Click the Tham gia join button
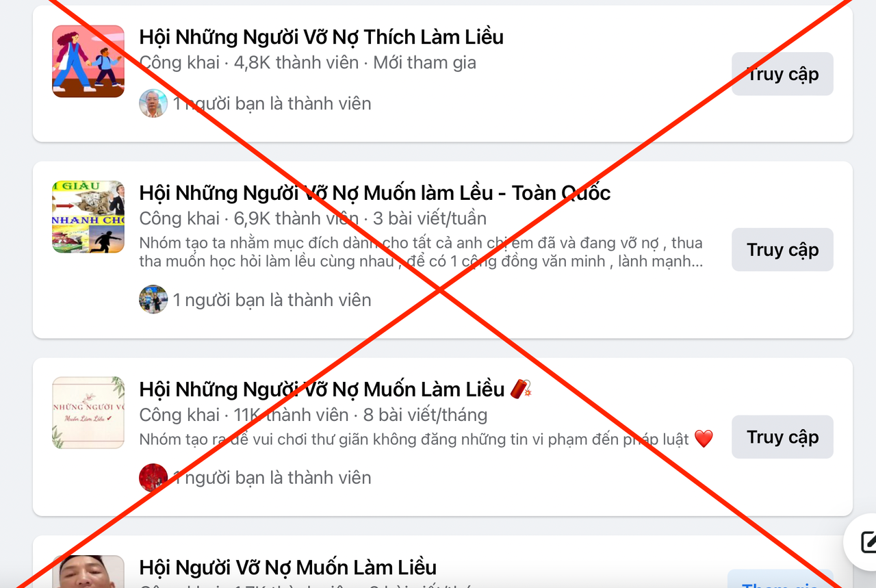The image size is (876, 588). click(780, 580)
